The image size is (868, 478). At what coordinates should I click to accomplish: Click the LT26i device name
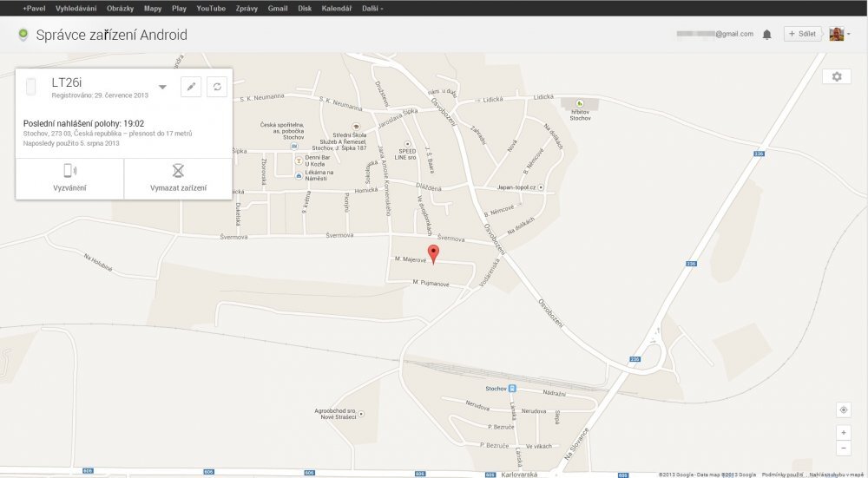[x=67, y=82]
